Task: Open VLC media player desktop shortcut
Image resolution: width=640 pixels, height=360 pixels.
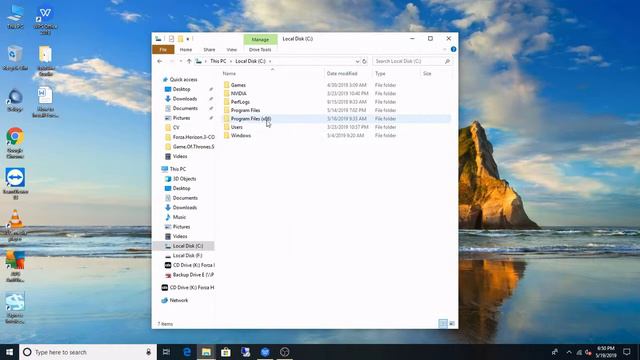Action: [x=15, y=224]
